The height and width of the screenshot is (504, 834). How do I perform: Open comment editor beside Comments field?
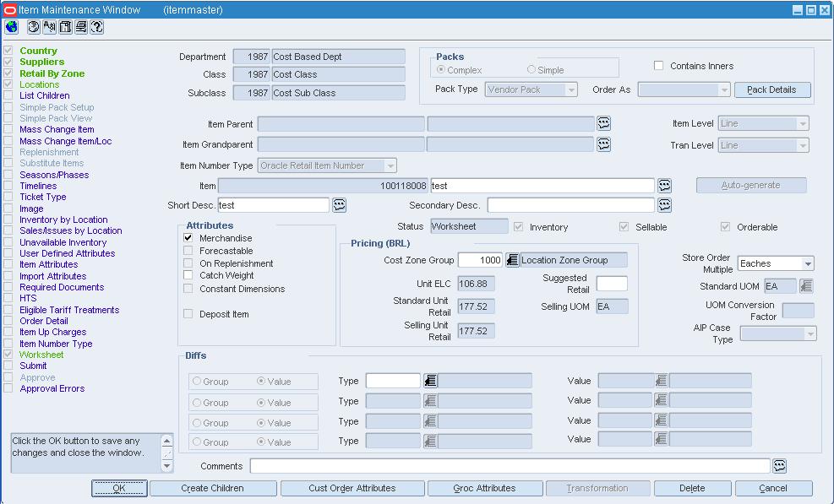779,466
